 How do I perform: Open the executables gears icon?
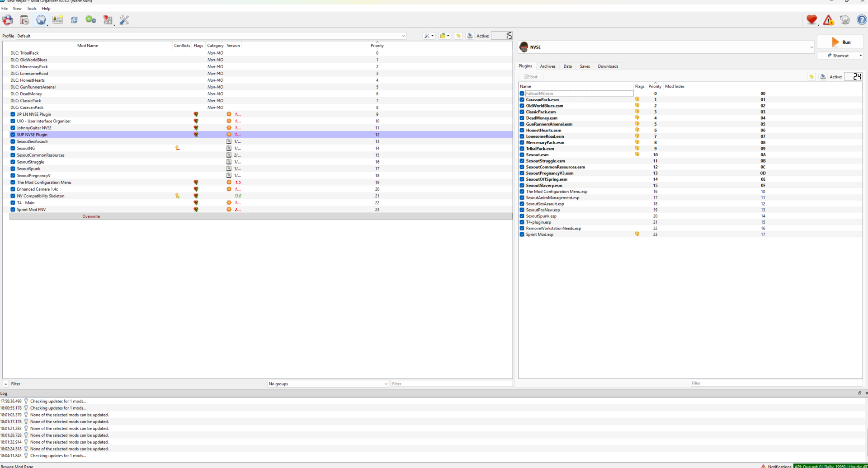[x=91, y=20]
